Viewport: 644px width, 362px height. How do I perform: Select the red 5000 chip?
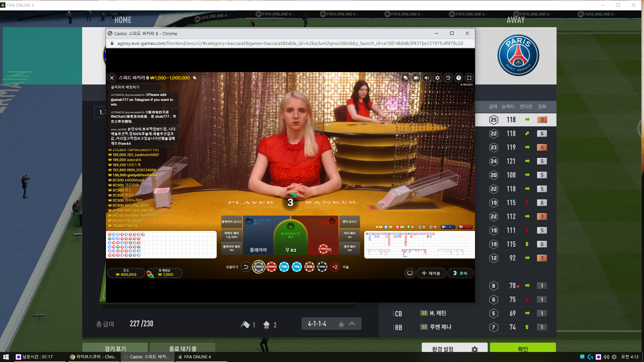pyautogui.click(x=271, y=267)
